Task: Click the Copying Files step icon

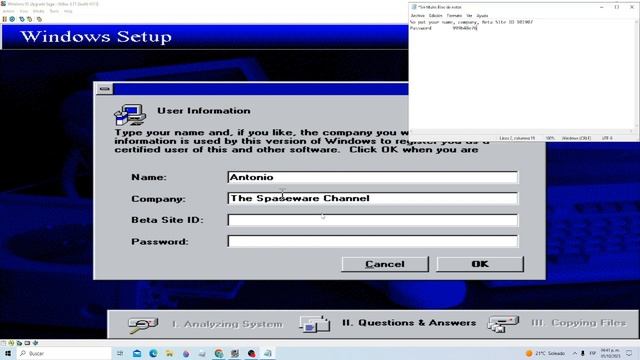Action: 503,324
